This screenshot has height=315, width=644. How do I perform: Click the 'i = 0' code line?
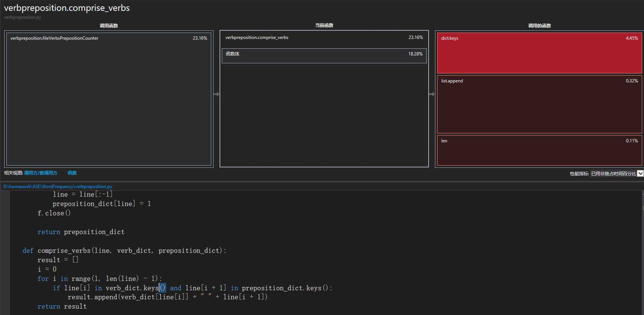tap(47, 269)
